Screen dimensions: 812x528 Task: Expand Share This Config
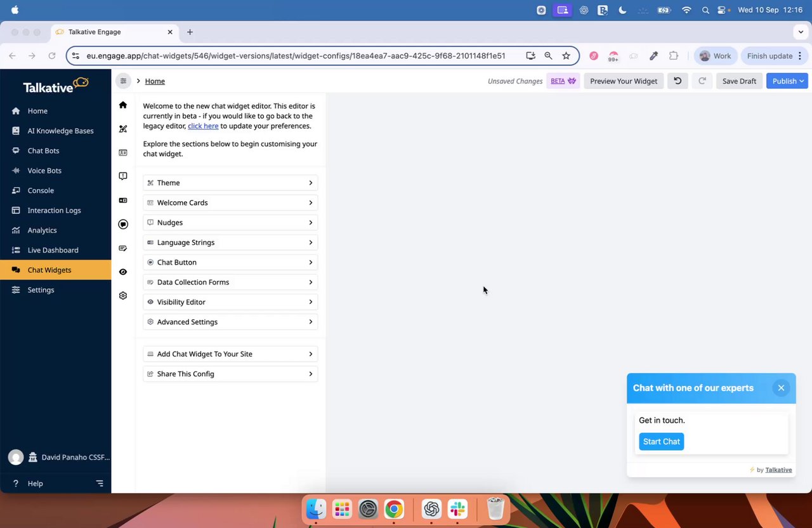click(x=230, y=374)
